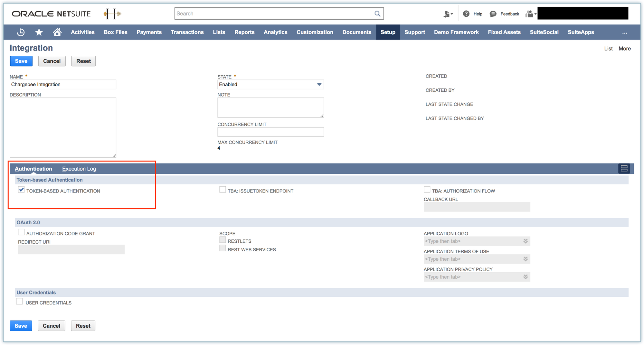The width and height of the screenshot is (644, 345).
Task: Open the Support menu
Action: tap(415, 32)
